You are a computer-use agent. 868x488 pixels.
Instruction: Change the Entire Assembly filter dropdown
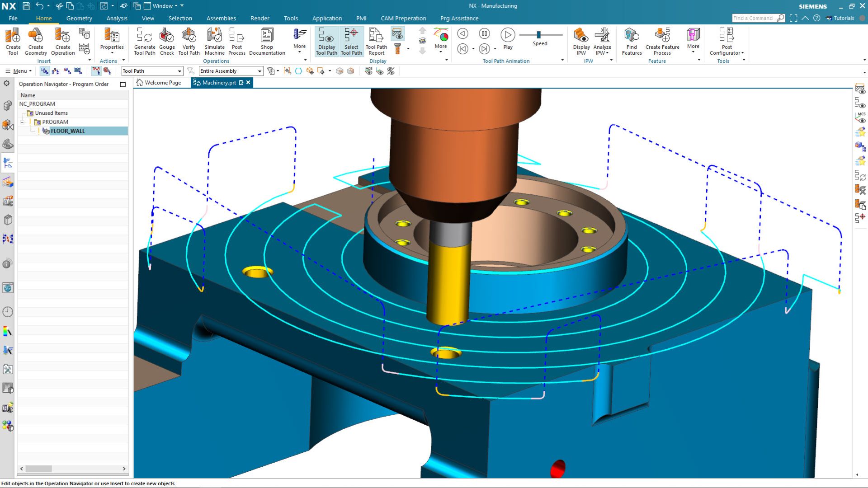click(x=259, y=71)
